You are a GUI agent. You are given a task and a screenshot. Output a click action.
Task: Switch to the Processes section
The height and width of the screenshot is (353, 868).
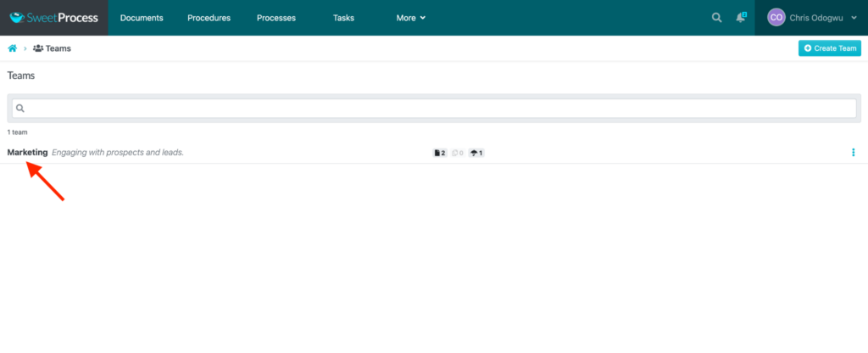(x=276, y=18)
